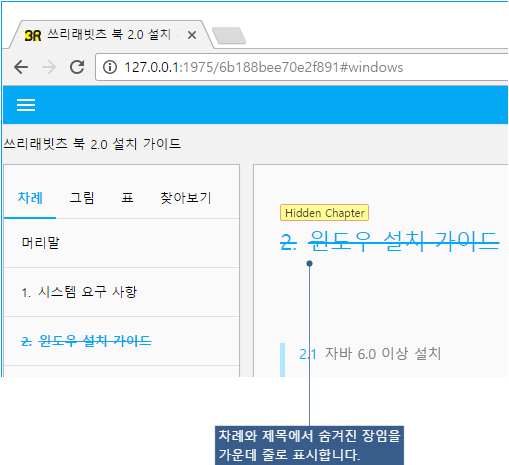Select 머리말 in the table of contents

(x=122, y=243)
